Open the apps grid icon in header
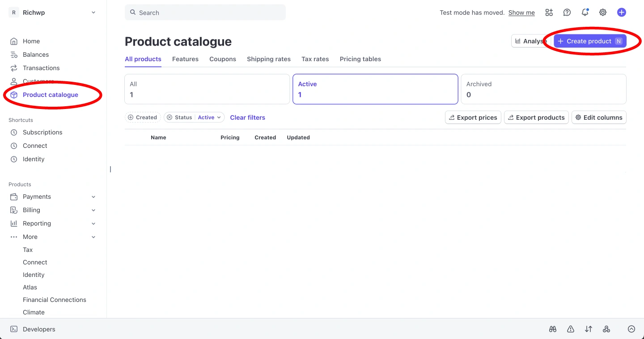The height and width of the screenshot is (339, 644). click(x=549, y=13)
